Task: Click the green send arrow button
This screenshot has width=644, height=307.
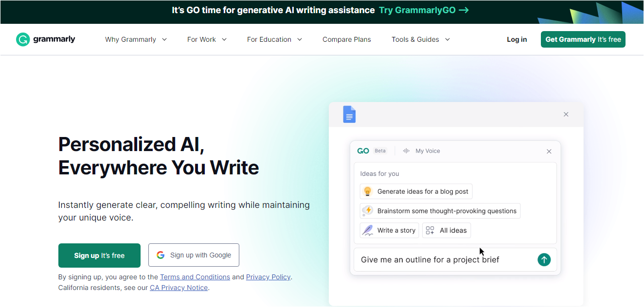Action: [x=544, y=260]
